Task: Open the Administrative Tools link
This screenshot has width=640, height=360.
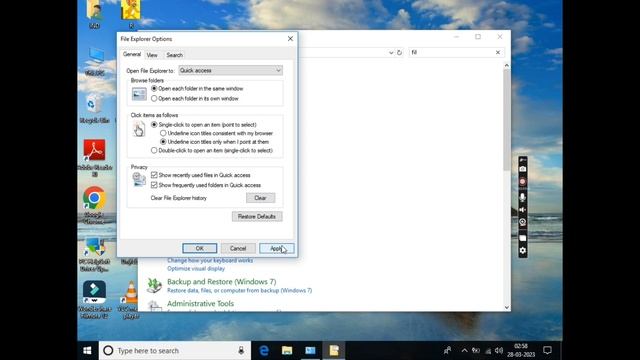Action: 200,304
